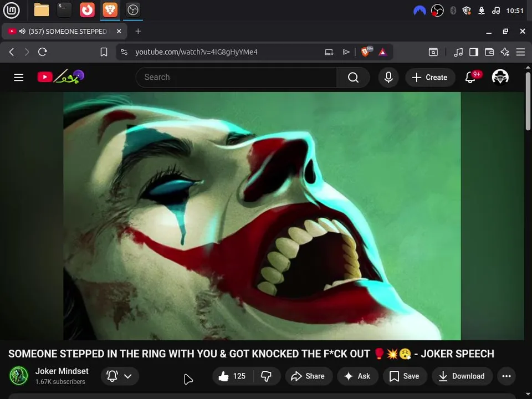
Task: Open the Brave playlist music icon
Action: (x=458, y=52)
